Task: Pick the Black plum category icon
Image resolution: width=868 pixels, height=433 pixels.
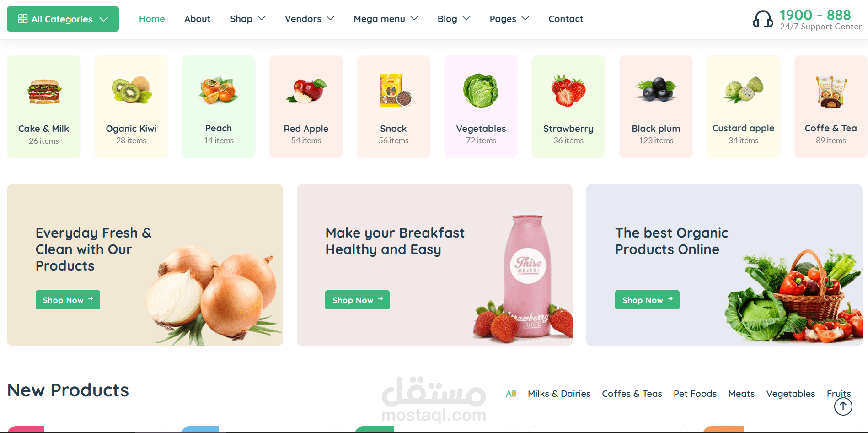Action: pos(656,90)
